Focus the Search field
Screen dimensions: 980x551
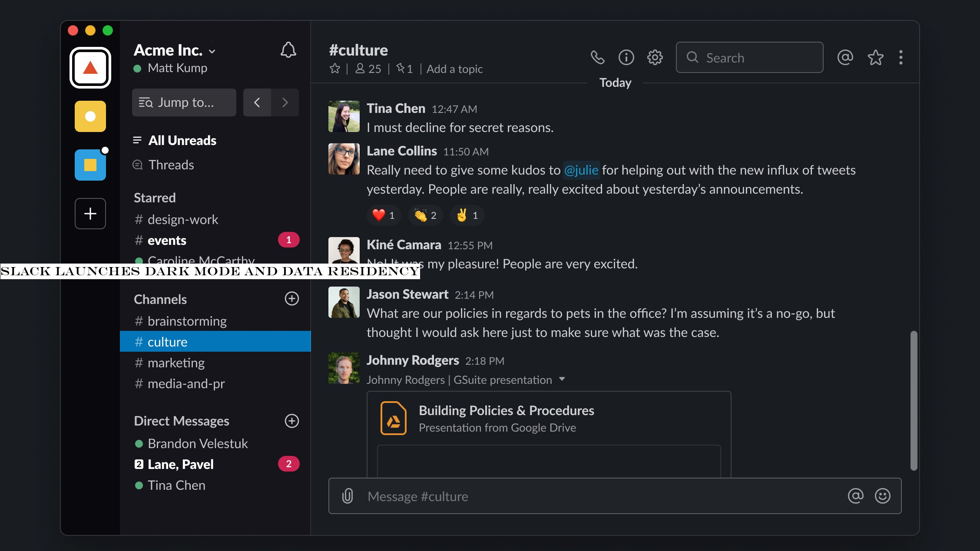click(749, 57)
